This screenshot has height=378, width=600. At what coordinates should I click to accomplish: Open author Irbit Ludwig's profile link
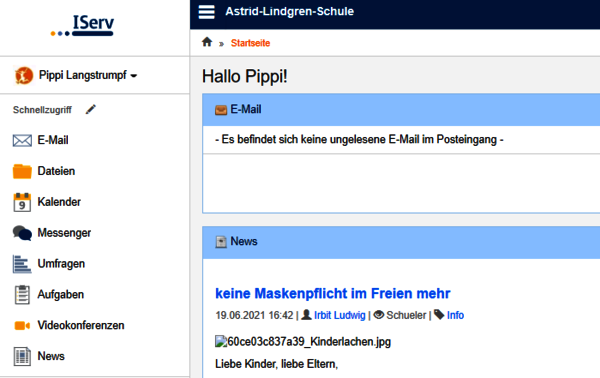click(339, 315)
